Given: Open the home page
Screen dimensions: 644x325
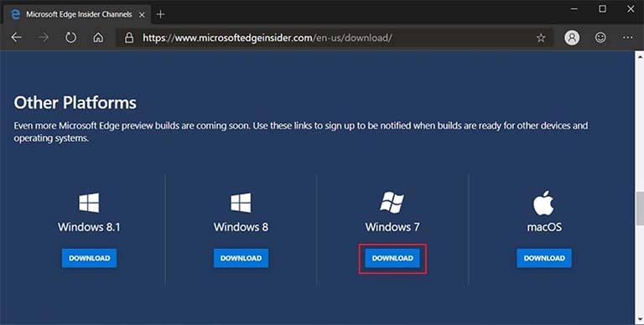Looking at the screenshot, I should tap(98, 38).
